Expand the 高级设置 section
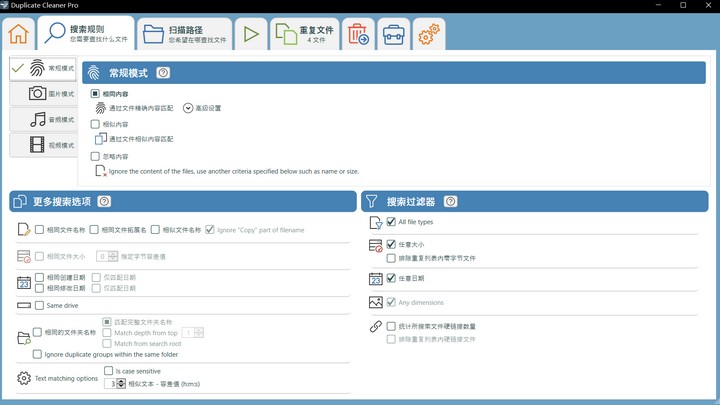720x405 pixels. click(188, 108)
